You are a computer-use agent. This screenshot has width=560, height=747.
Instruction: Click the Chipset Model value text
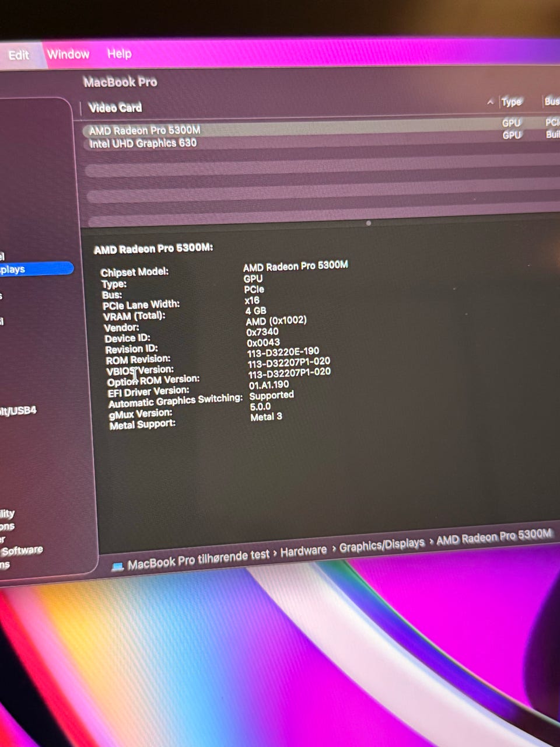[x=295, y=266]
